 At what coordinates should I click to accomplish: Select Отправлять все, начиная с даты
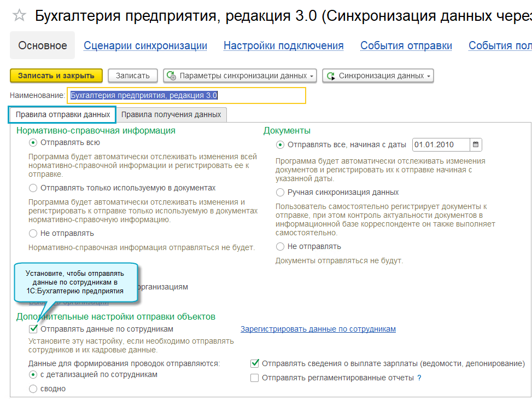[x=280, y=145]
